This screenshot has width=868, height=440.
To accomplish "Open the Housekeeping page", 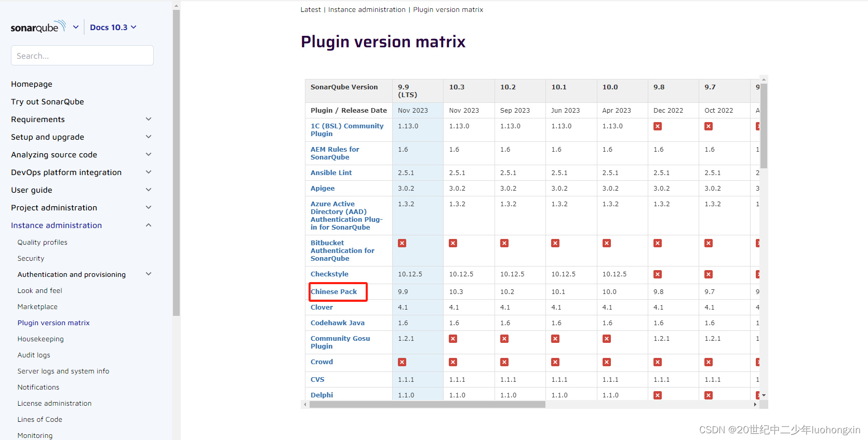I will (x=41, y=339).
